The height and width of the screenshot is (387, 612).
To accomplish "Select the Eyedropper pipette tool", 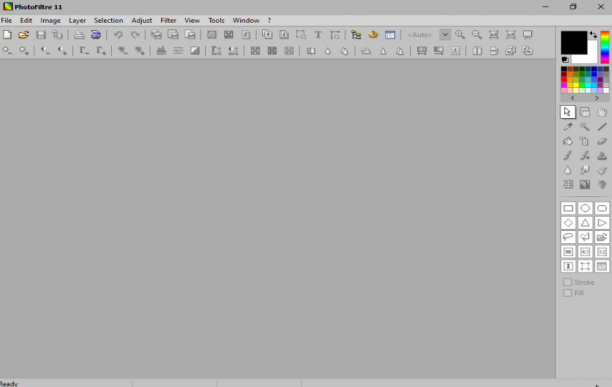I will click(x=568, y=126).
